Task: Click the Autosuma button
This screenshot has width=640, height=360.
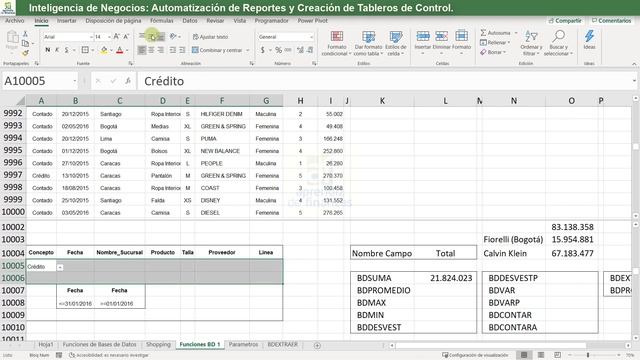Action: [496, 33]
